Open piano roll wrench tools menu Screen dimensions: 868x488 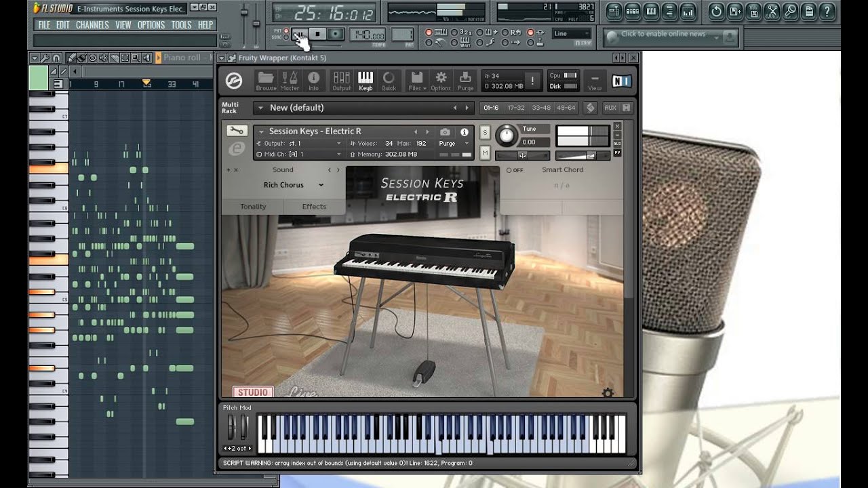(45, 58)
